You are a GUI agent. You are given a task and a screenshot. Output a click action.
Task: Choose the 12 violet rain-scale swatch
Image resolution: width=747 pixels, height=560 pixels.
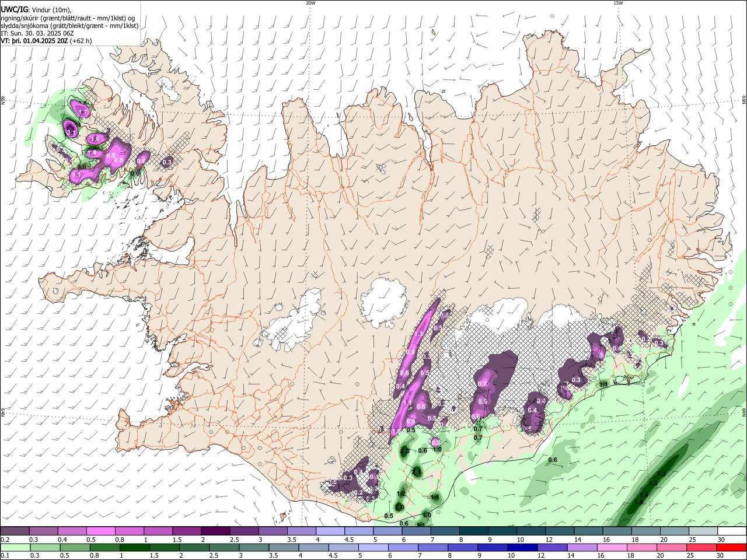tap(552, 548)
